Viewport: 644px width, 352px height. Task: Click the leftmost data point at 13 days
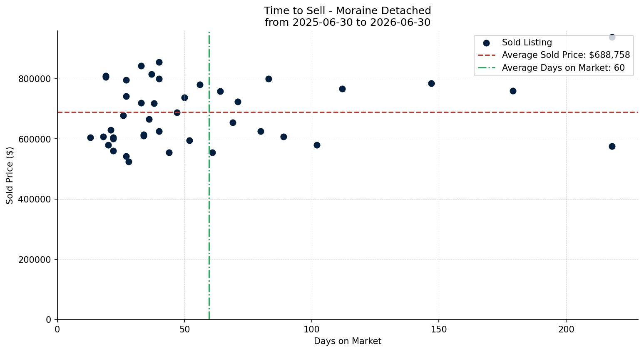90,137
